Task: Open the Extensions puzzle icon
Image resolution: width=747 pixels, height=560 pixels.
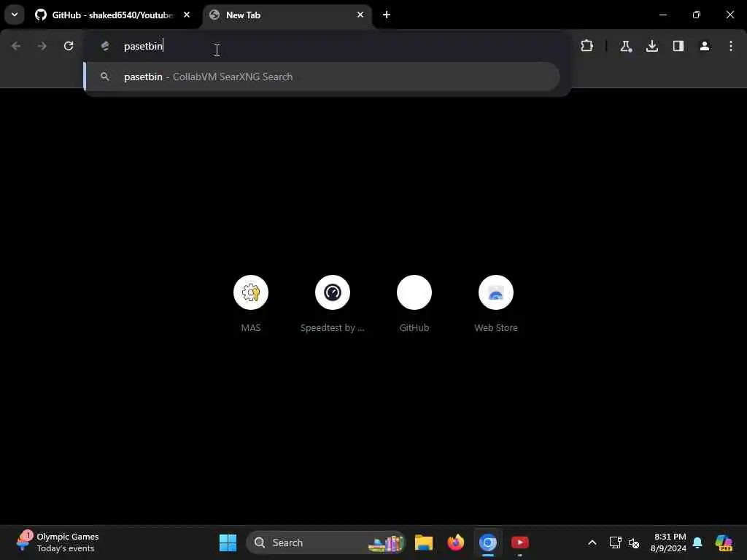Action: click(587, 46)
